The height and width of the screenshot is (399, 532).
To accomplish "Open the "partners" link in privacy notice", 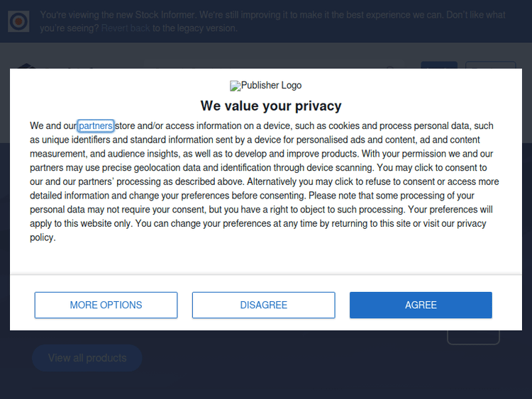I will [x=96, y=126].
